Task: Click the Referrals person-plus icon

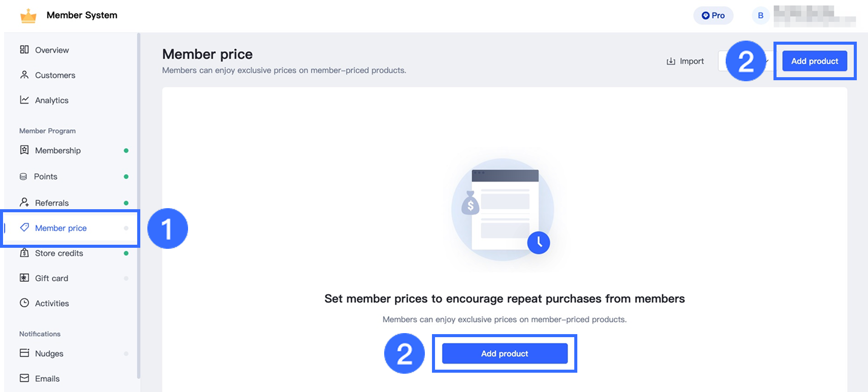Action: tap(24, 203)
